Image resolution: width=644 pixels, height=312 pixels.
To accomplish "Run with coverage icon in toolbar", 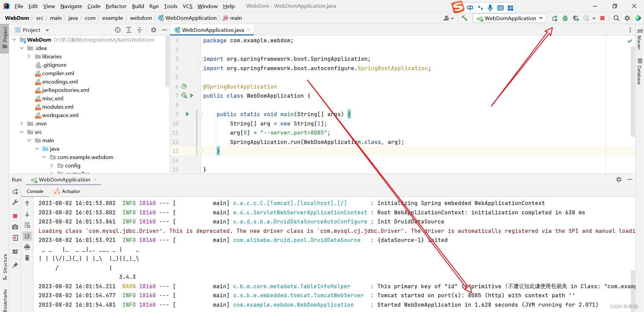I will (x=576, y=18).
